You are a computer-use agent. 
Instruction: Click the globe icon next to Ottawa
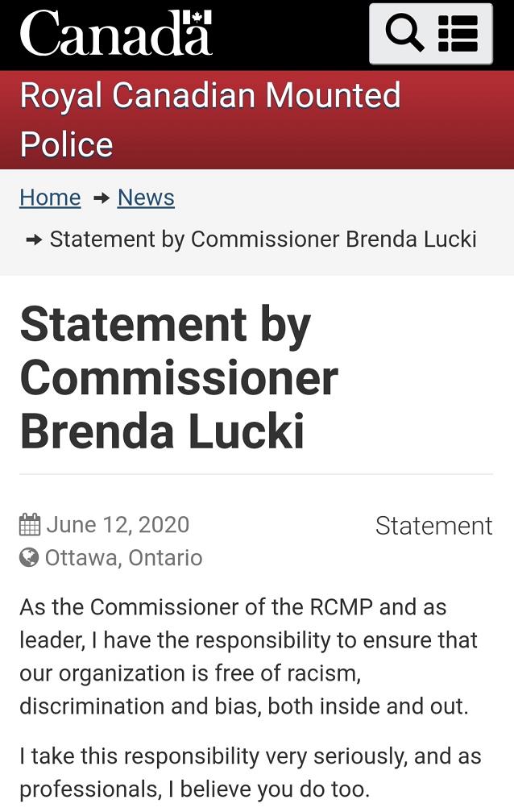point(29,558)
